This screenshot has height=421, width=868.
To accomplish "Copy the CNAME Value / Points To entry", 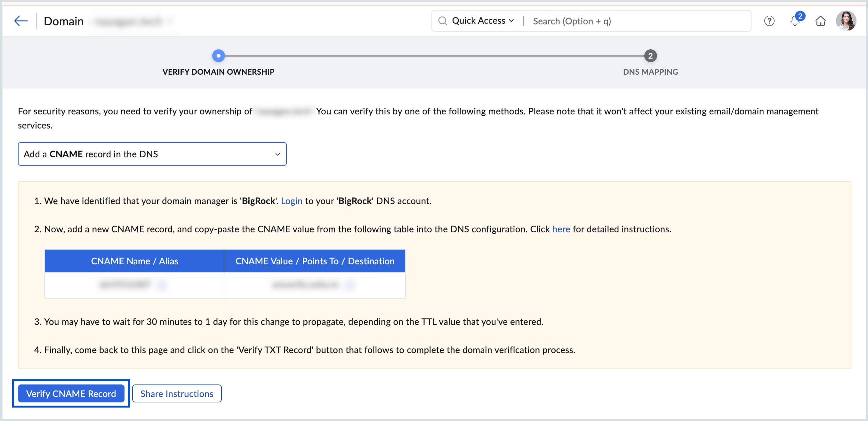I will pyautogui.click(x=350, y=285).
